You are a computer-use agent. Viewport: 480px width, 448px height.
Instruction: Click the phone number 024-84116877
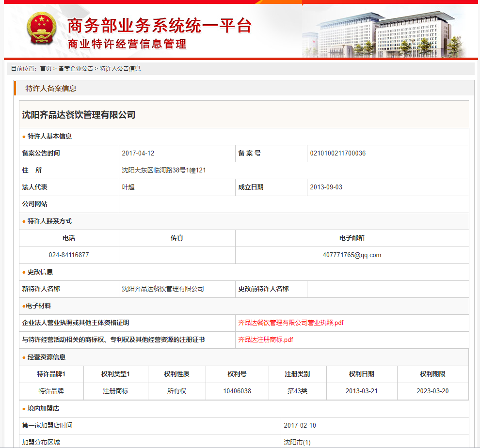click(69, 255)
